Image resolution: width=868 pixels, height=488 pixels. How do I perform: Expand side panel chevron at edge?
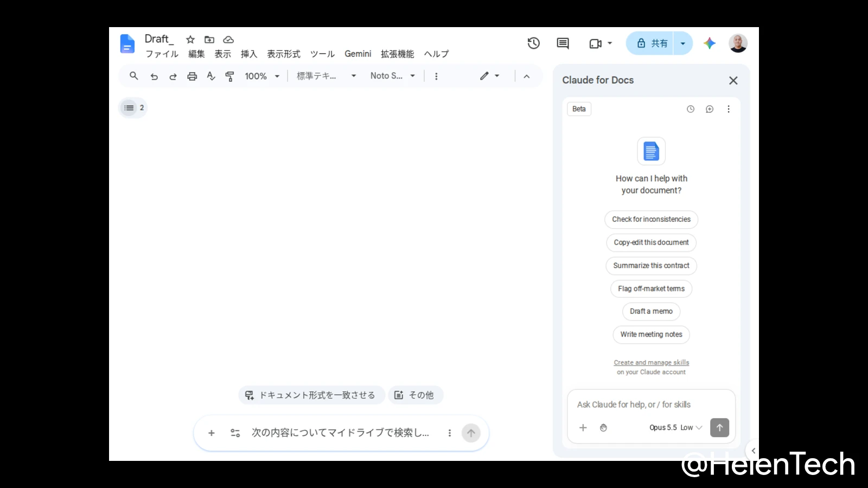pyautogui.click(x=753, y=451)
